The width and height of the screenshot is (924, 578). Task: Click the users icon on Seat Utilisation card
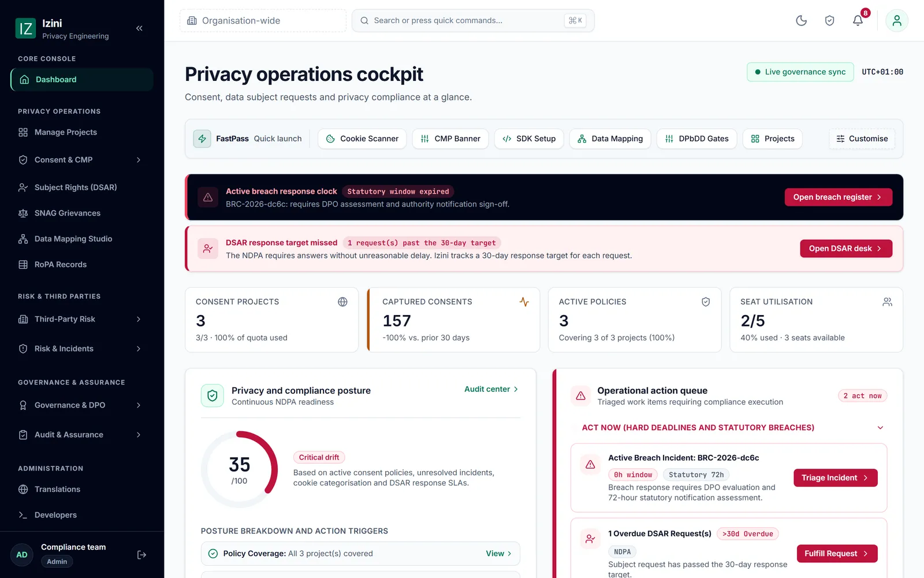pyautogui.click(x=887, y=302)
